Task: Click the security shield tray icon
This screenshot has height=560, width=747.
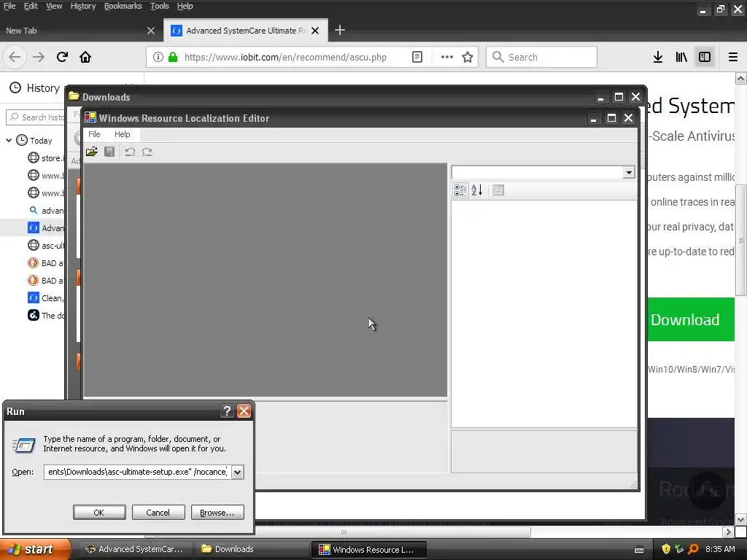Action: tap(666, 550)
